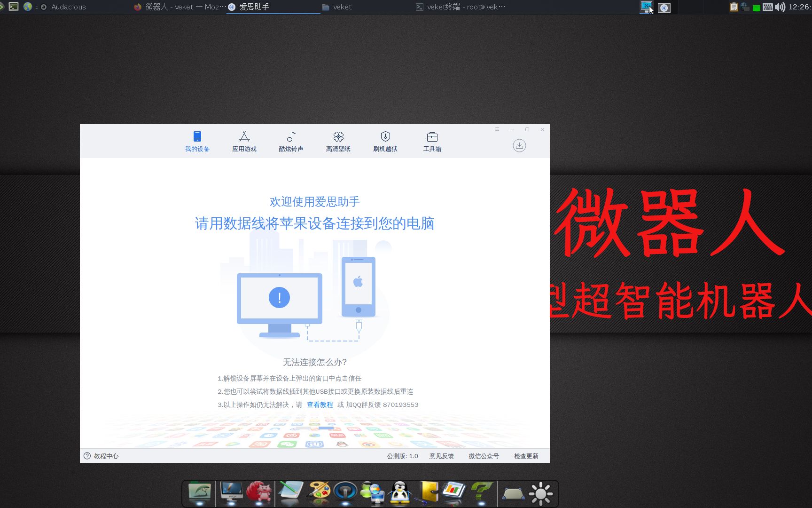Viewport: 812px width, 508px height.
Task: Click 意见反馈 feedback in the status bar
Action: 441,456
